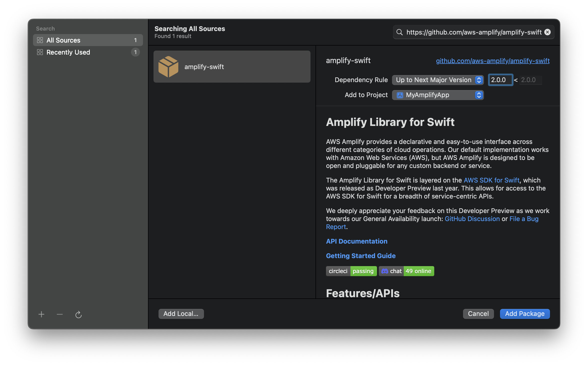Click the MyAmplifyApp dropdown stepper arrows
This screenshot has width=588, height=366.
pos(479,95)
